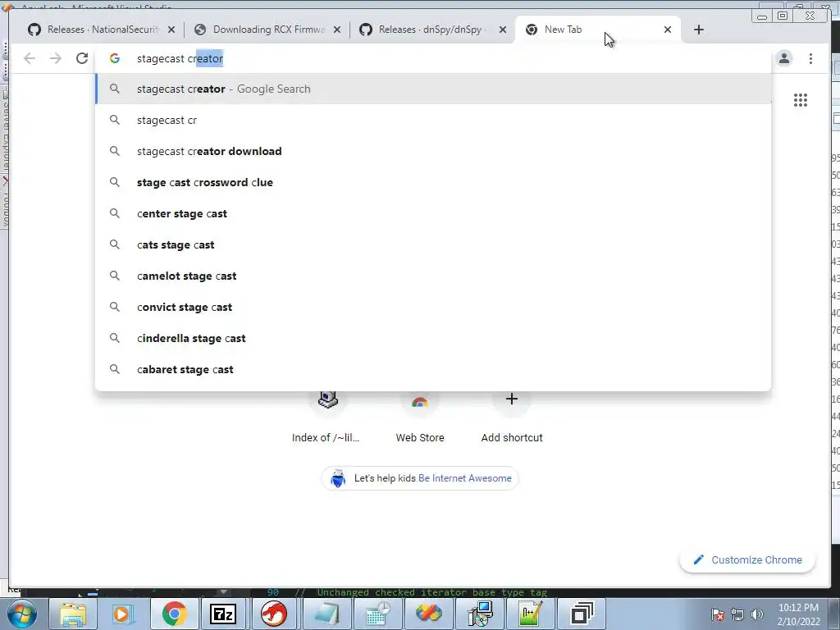Choose 'convict stage cast' suggestion
This screenshot has width=840, height=630.
433,307
